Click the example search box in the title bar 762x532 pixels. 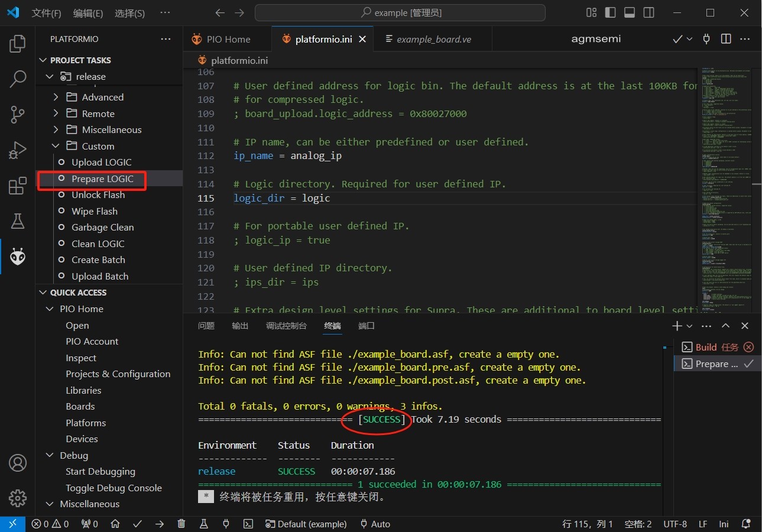pyautogui.click(x=400, y=12)
